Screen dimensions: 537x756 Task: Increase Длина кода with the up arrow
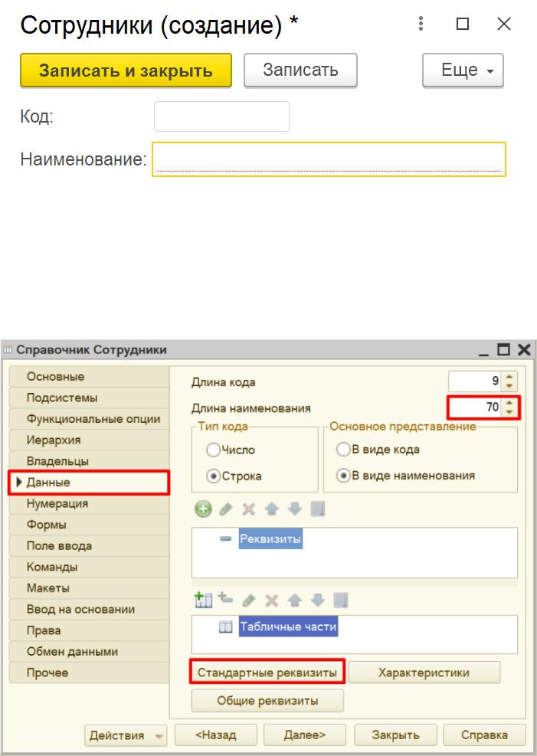[x=509, y=376]
